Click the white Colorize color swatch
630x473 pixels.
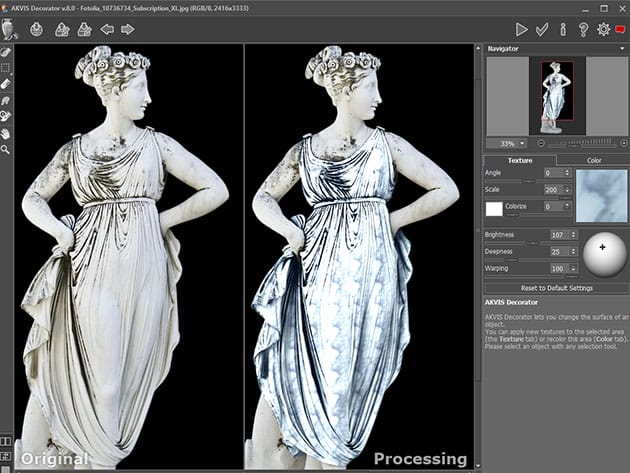494,208
